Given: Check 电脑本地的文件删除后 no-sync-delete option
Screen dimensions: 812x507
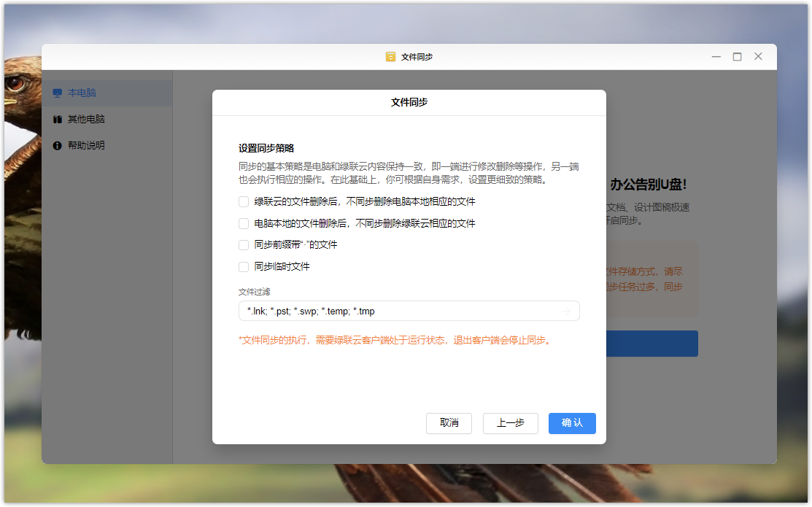Looking at the screenshot, I should coord(244,223).
